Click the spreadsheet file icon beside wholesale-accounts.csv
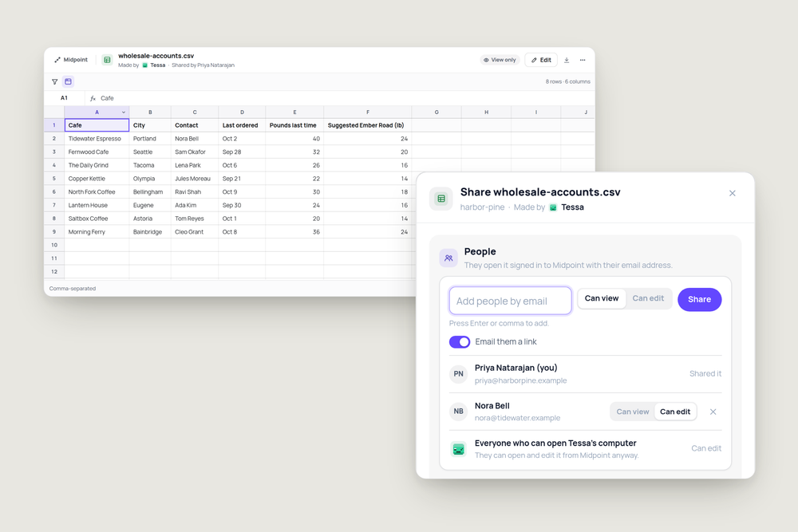The height and width of the screenshot is (532, 798). point(107,60)
